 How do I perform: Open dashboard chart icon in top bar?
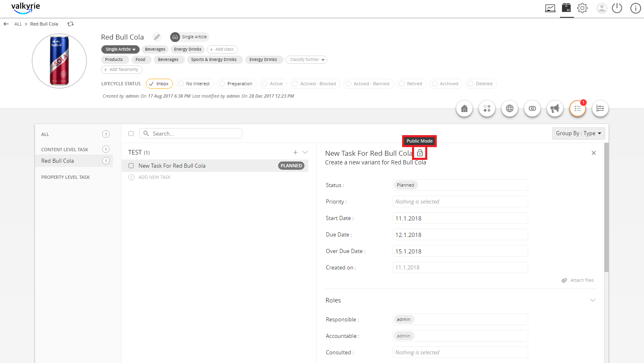click(x=550, y=8)
